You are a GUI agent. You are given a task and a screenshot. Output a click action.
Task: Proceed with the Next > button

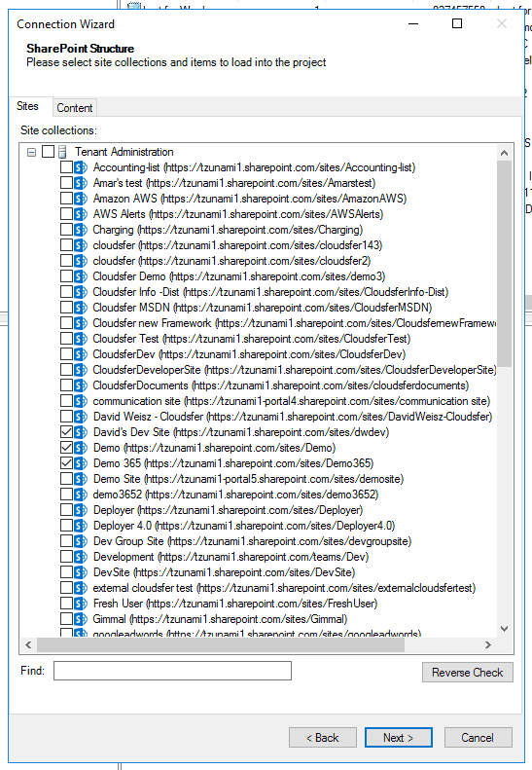399,738
